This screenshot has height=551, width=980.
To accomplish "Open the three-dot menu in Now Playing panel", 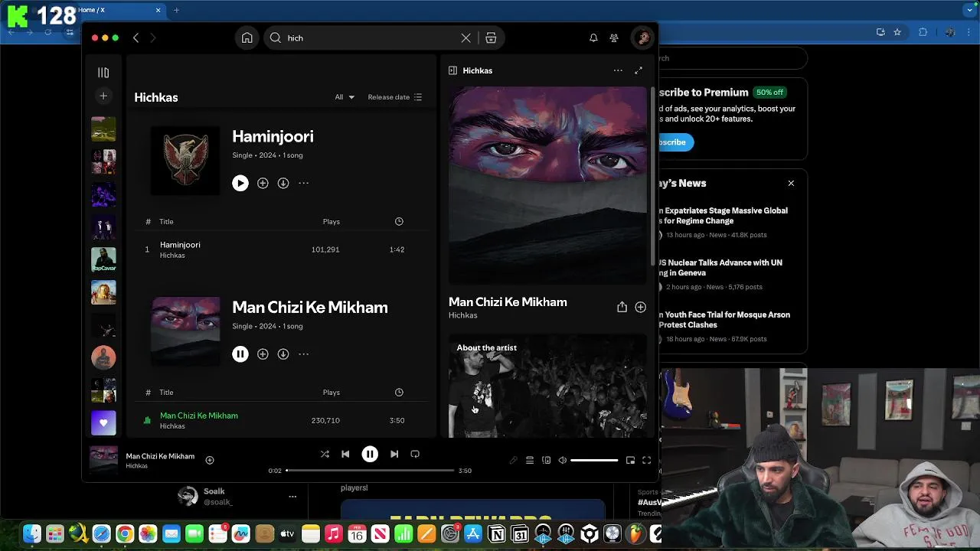I will point(618,70).
